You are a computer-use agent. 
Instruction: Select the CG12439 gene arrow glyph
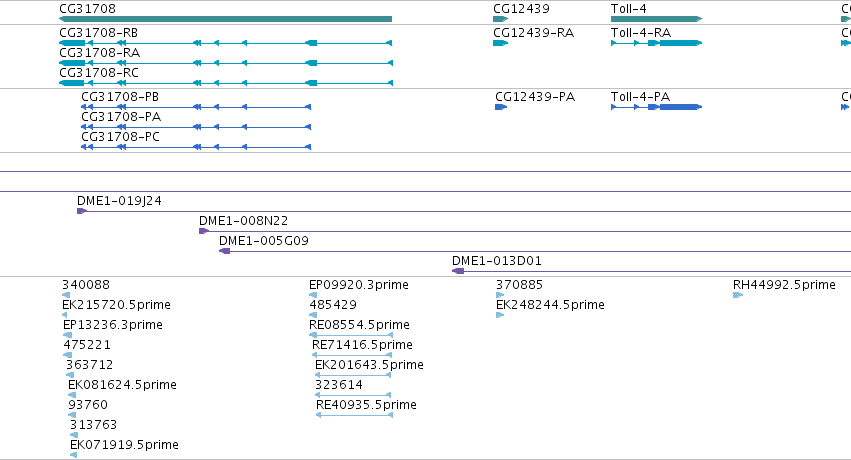click(500, 19)
